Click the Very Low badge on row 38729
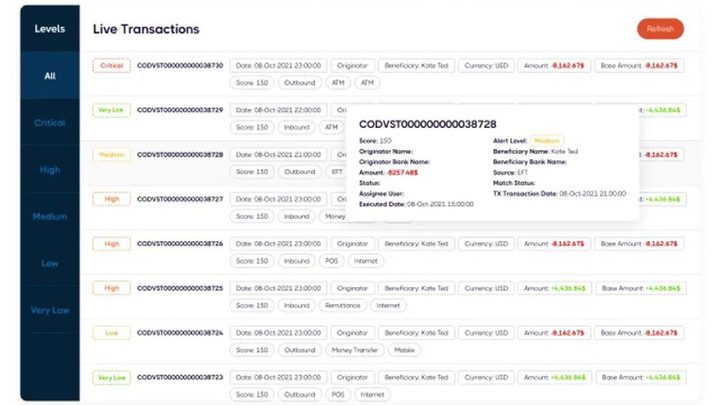The image size is (720, 405). tap(112, 110)
